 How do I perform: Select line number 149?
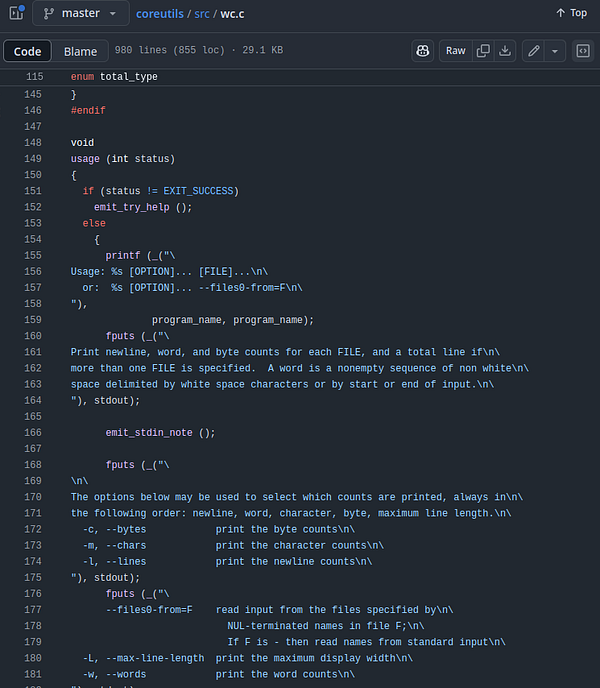[x=33, y=159]
